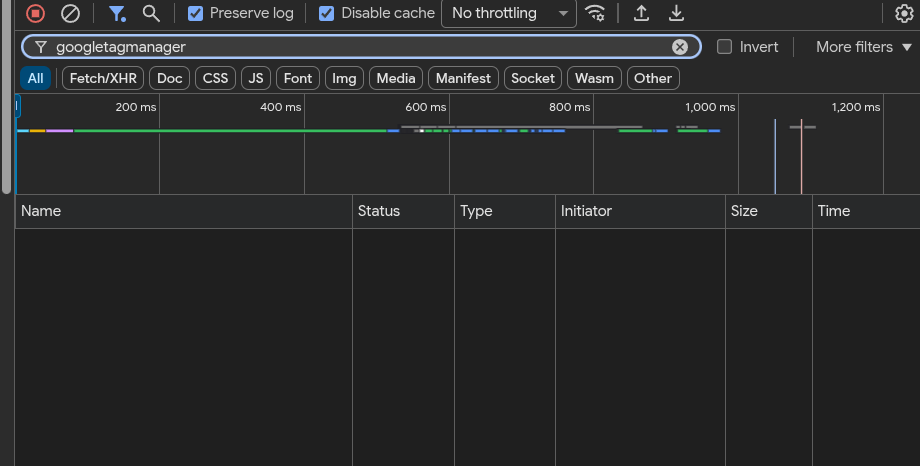Show only Socket requests

[x=533, y=78]
